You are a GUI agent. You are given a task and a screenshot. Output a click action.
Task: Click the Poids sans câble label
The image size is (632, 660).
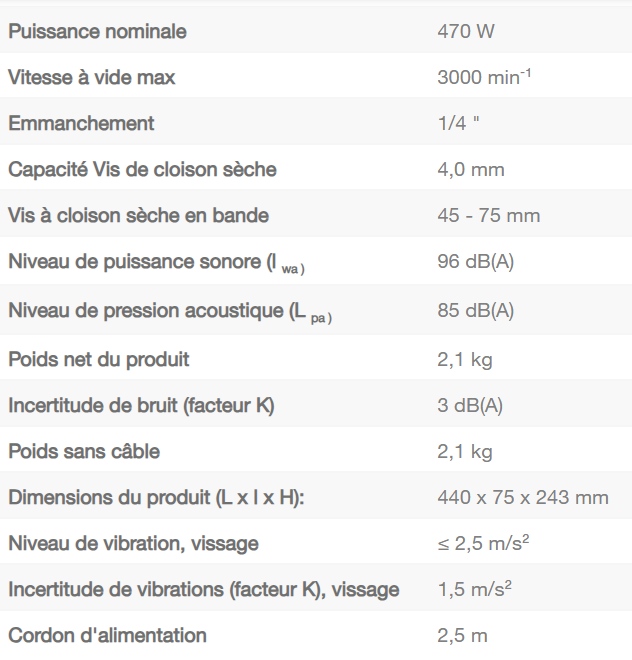tap(84, 451)
